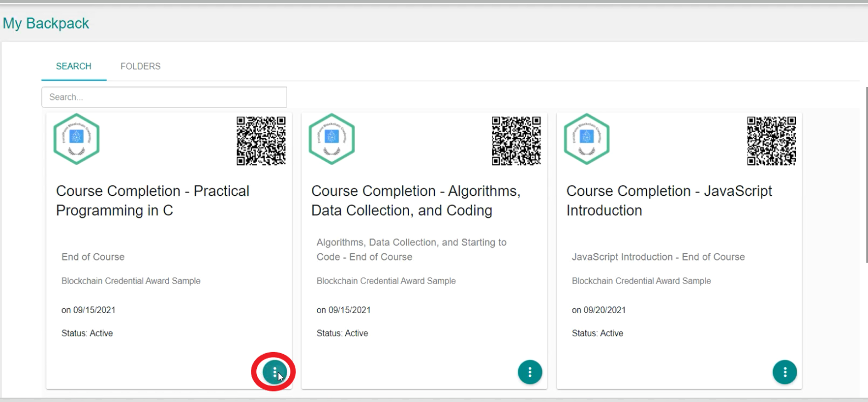This screenshot has height=402, width=868.
Task: Open Course Completion - Practical Programming in C title
Action: pyautogui.click(x=153, y=201)
